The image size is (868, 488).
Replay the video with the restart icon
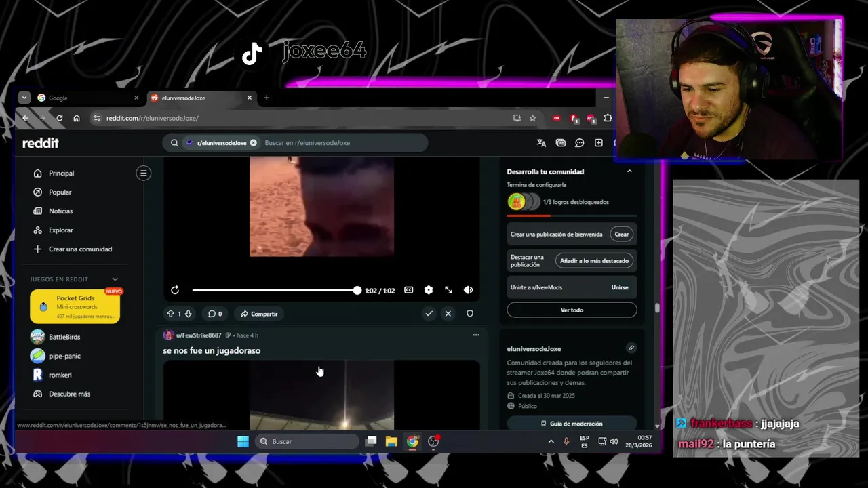tap(175, 290)
